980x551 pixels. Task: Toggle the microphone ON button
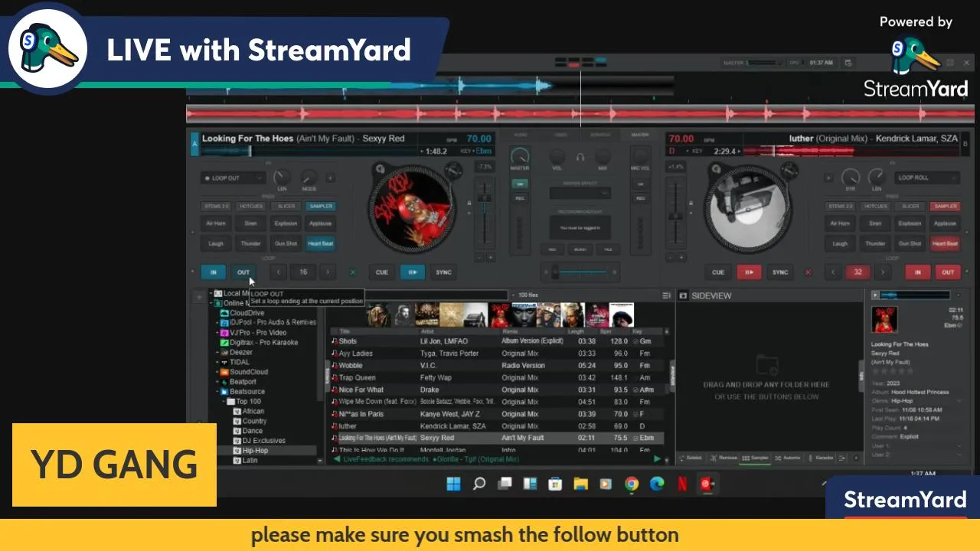[x=641, y=184]
